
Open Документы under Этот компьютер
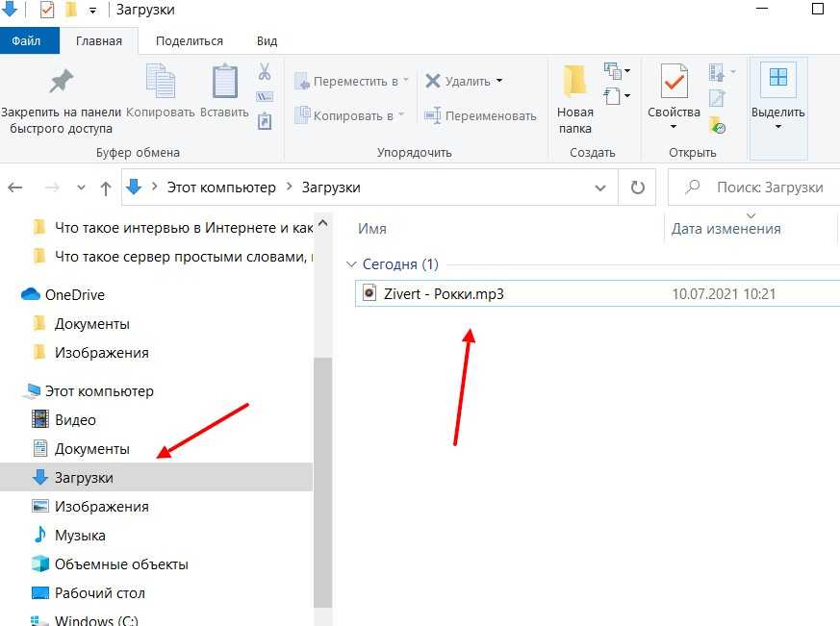(92, 449)
